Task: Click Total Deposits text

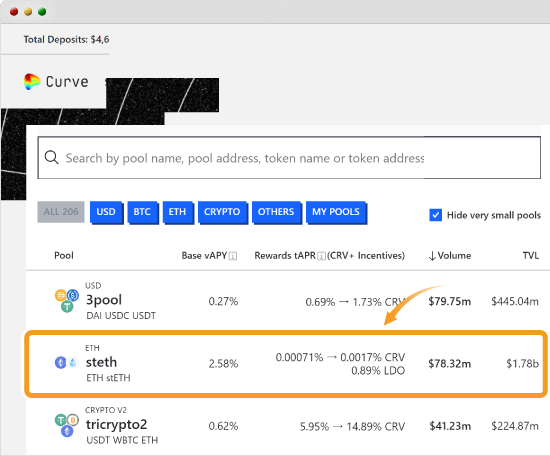Action: pyautogui.click(x=66, y=39)
